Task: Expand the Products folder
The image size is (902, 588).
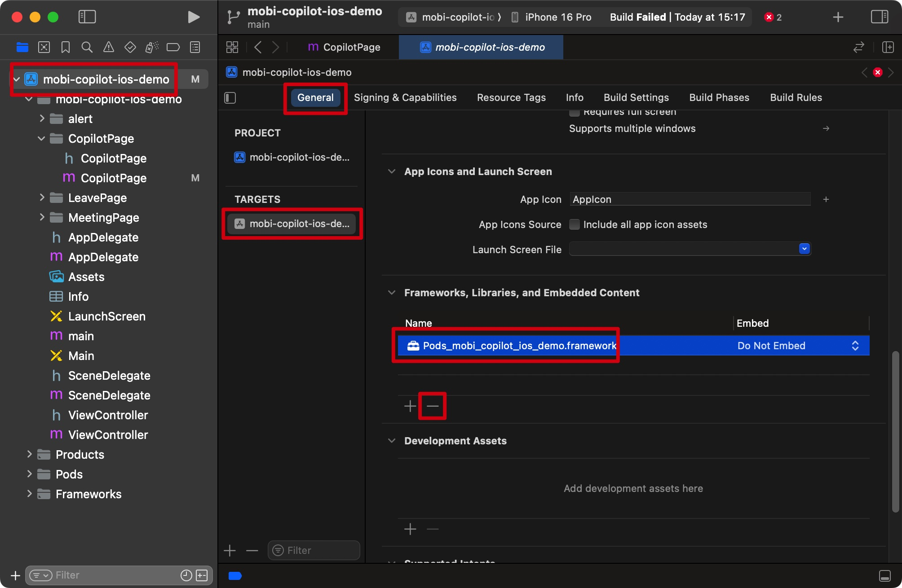Action: [29, 454]
